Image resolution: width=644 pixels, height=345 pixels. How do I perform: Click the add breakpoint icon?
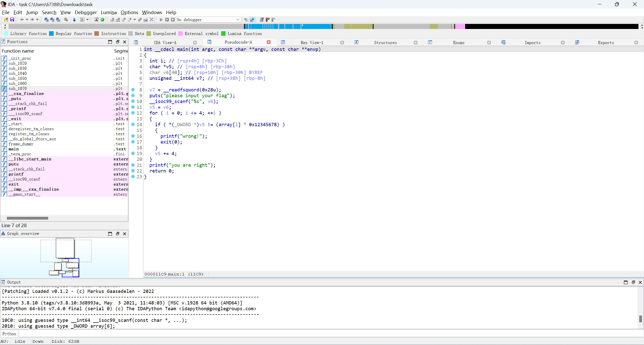pyautogui.click(x=268, y=20)
